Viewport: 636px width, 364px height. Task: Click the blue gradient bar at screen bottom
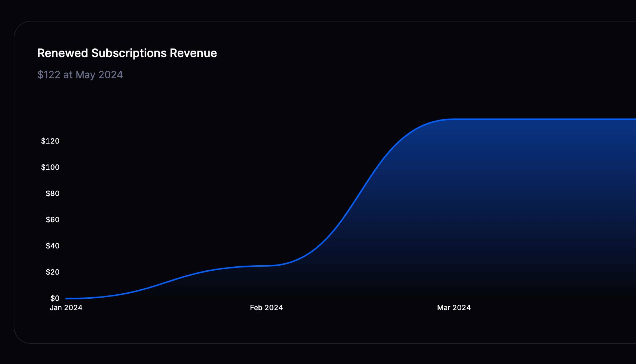tap(318, 360)
